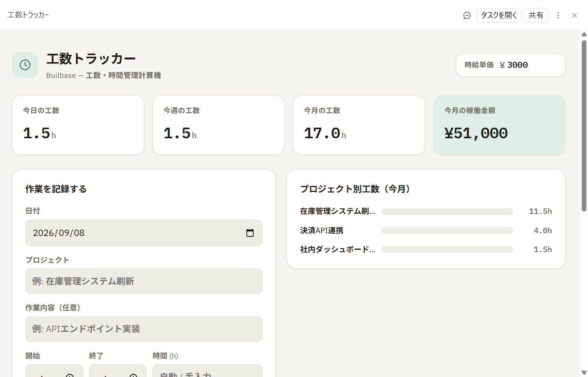The image size is (588, 377).
Task: Click the 今月の工数 17.0h card
Action: 359,125
